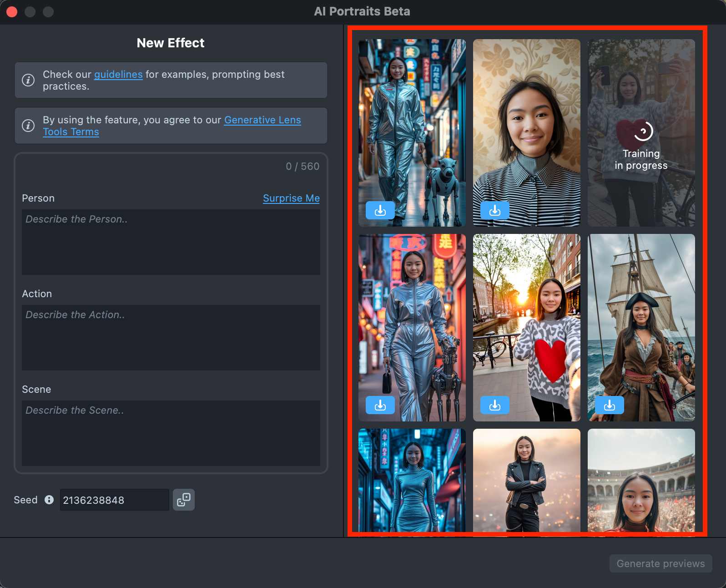The height and width of the screenshot is (588, 726).
Task: Click the randomize seed dice icon
Action: [x=184, y=500]
